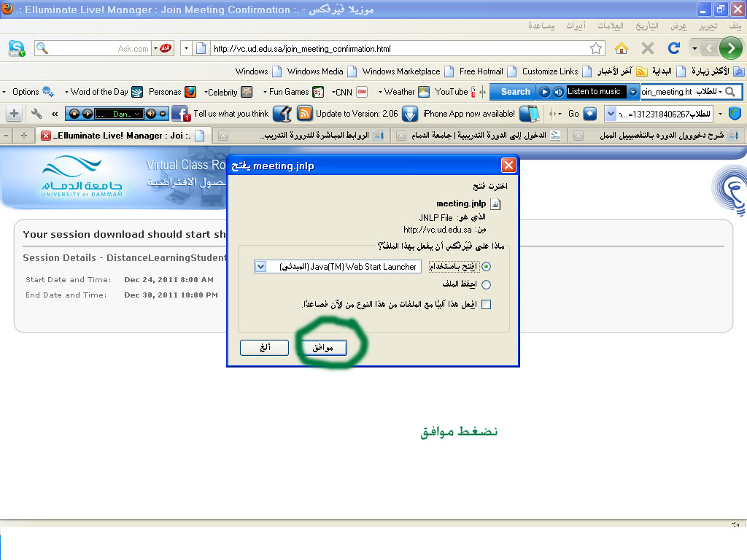This screenshot has width=747, height=560.
Task: Click the green forward navigation arrow
Action: pyautogui.click(x=730, y=49)
